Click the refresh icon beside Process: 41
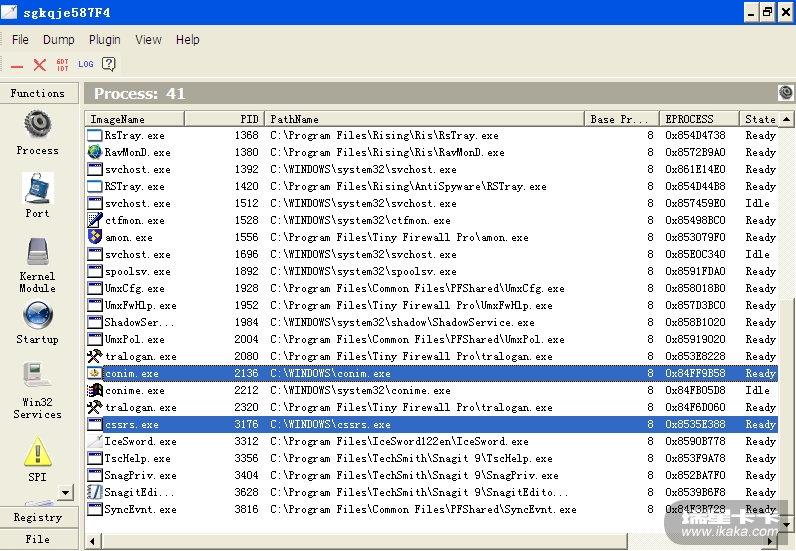Viewport: 796px width, 551px height. [785, 92]
